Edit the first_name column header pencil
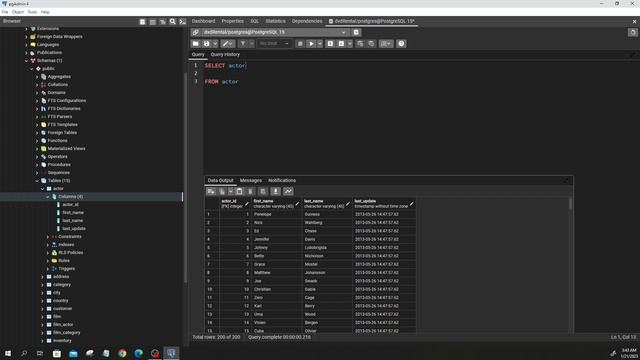640x360 pixels. point(297,204)
